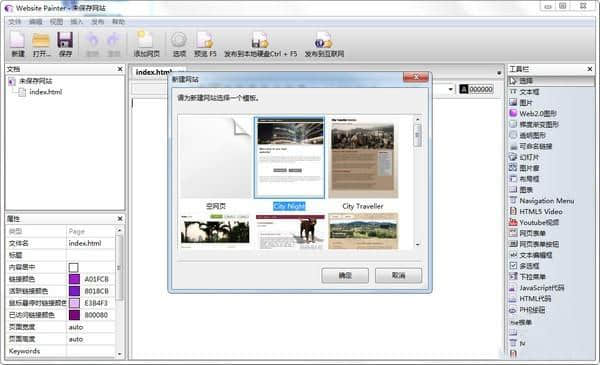Click the A01FCB link color swatch

(x=74, y=279)
